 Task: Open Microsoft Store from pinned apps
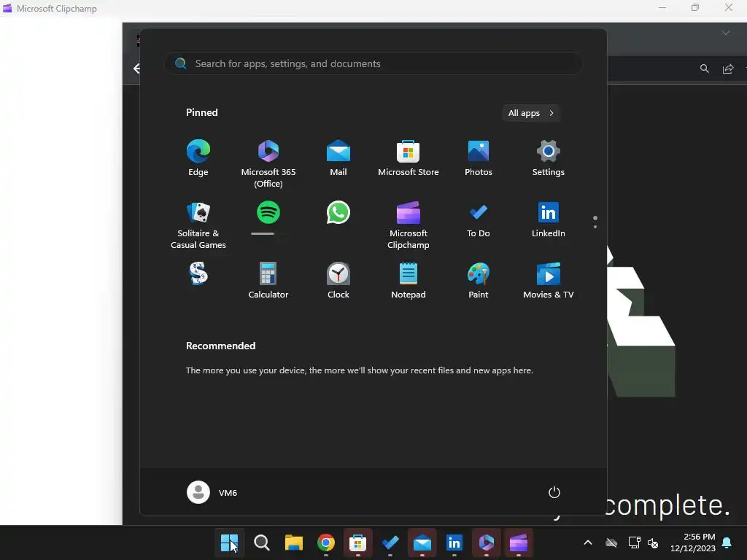[x=409, y=158]
